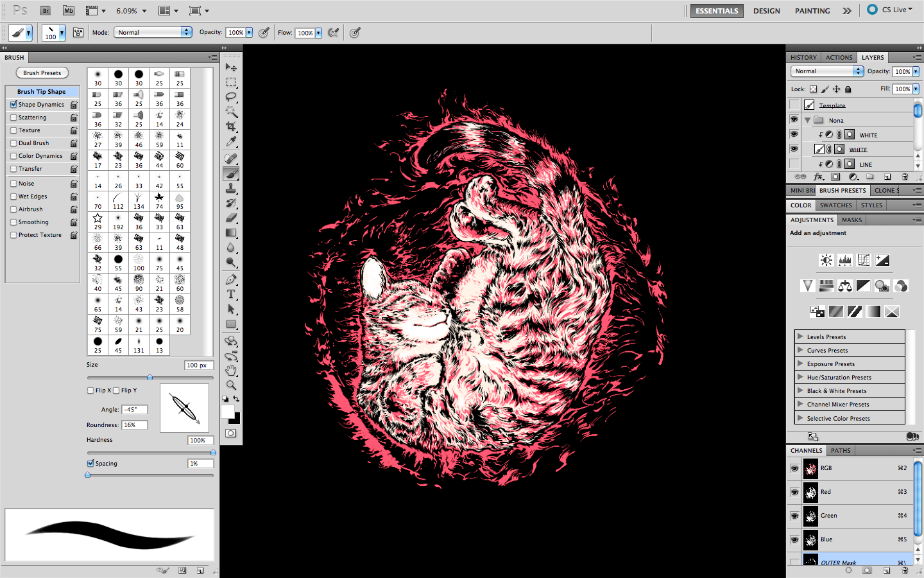Expand Levels Presets list

(800, 337)
